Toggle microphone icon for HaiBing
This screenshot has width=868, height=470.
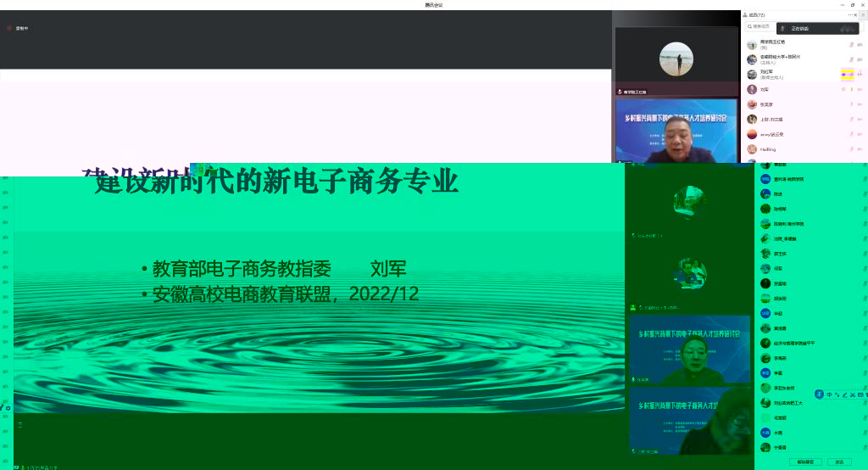(851, 149)
